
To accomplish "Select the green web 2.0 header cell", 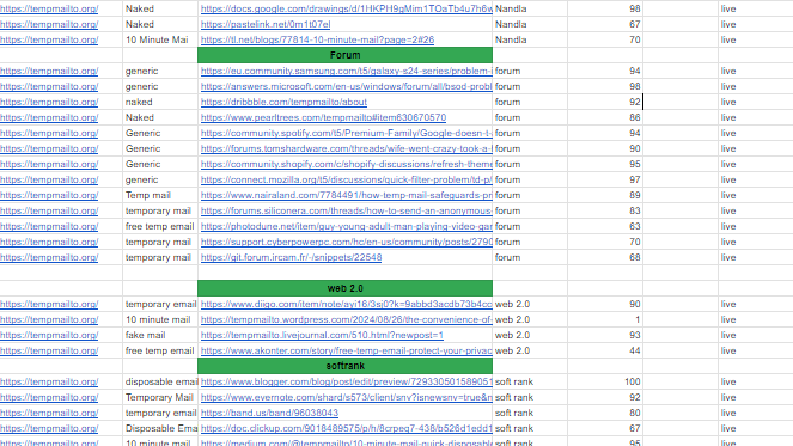I will tap(345, 288).
